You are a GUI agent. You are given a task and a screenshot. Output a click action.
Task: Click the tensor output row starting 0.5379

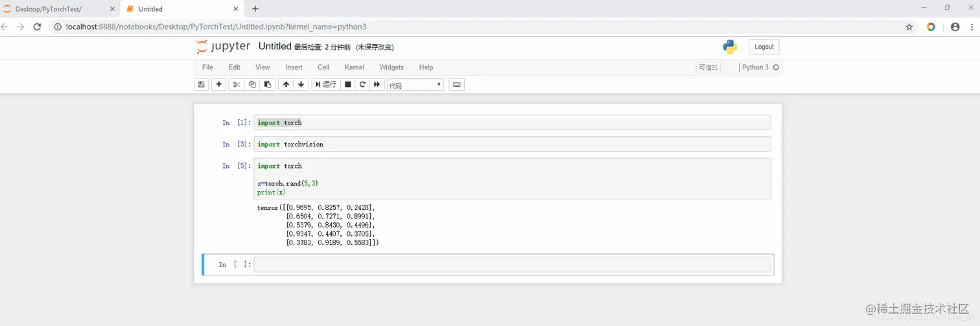[331, 225]
